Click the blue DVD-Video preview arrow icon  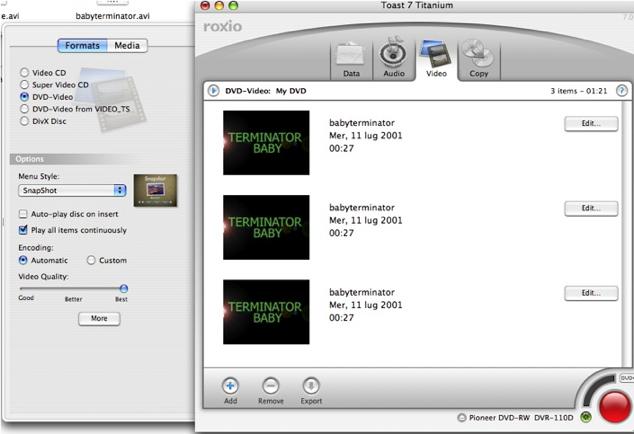[213, 91]
